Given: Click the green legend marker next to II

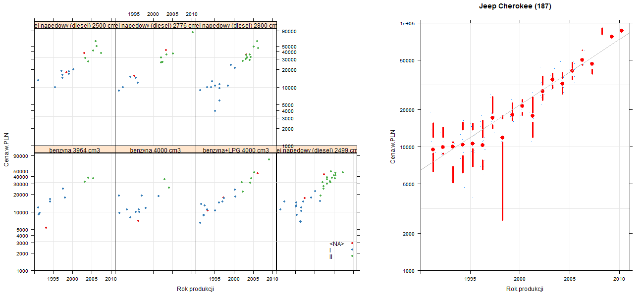Looking at the screenshot, I should [352, 256].
